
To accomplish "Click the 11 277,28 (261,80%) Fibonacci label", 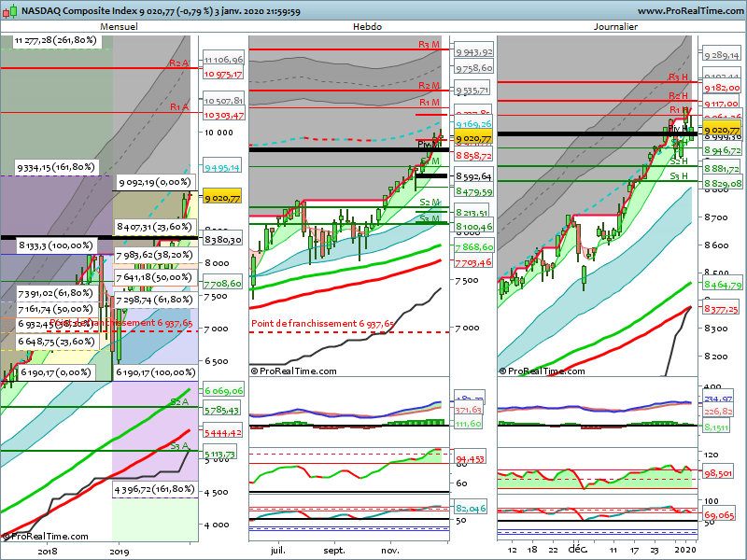I will click(x=55, y=41).
